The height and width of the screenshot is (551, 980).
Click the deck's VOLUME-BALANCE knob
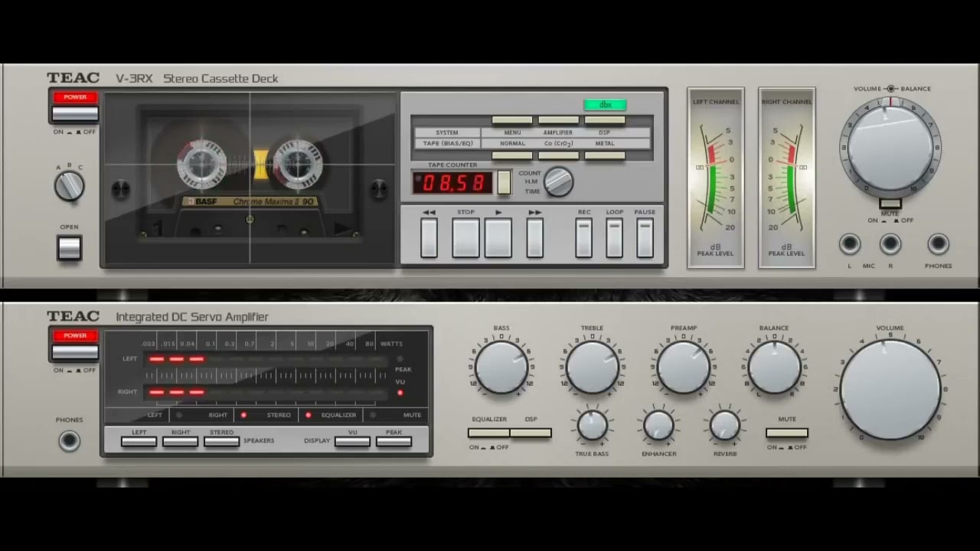pos(890,147)
